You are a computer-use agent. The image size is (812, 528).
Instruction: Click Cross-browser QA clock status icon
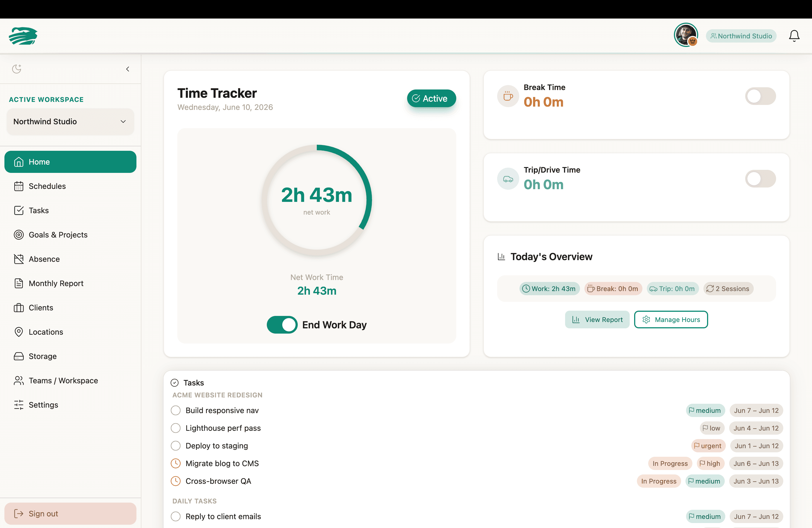click(x=176, y=481)
